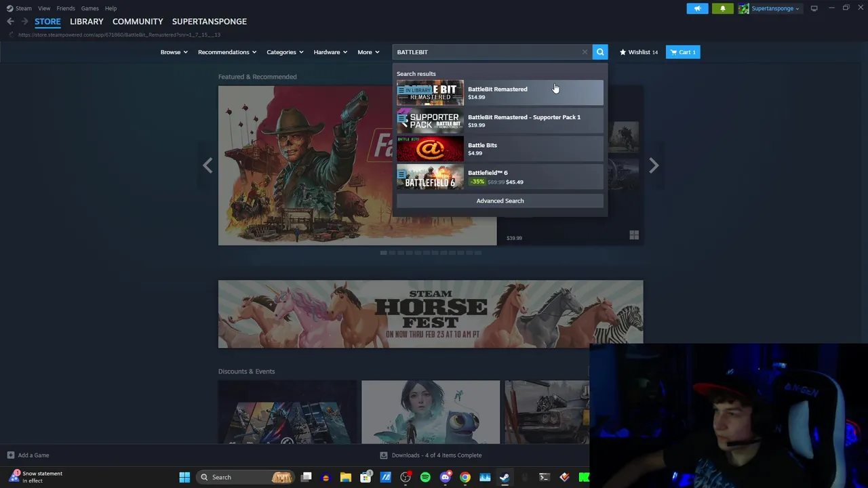
Task: Show previous featured game carousel arrow
Action: [208, 165]
